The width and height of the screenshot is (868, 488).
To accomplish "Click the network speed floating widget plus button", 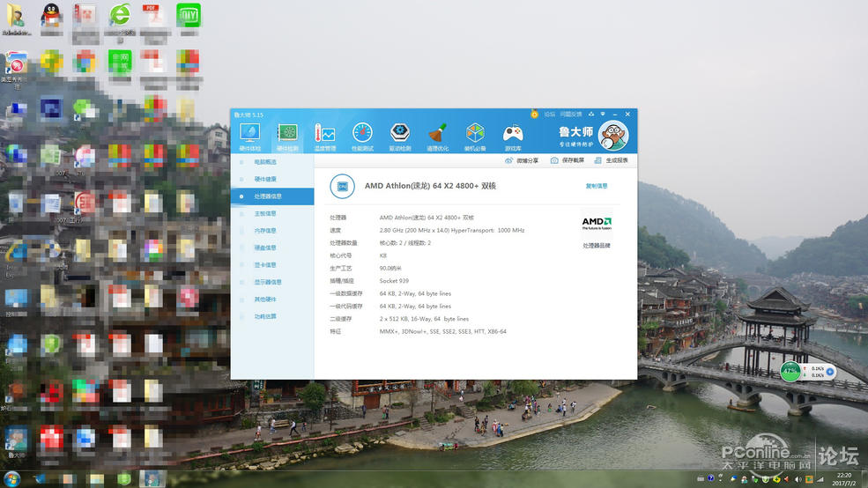I will [830, 372].
